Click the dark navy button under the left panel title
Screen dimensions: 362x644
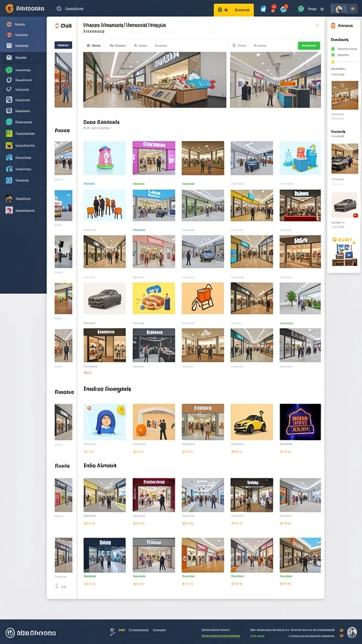(x=63, y=45)
